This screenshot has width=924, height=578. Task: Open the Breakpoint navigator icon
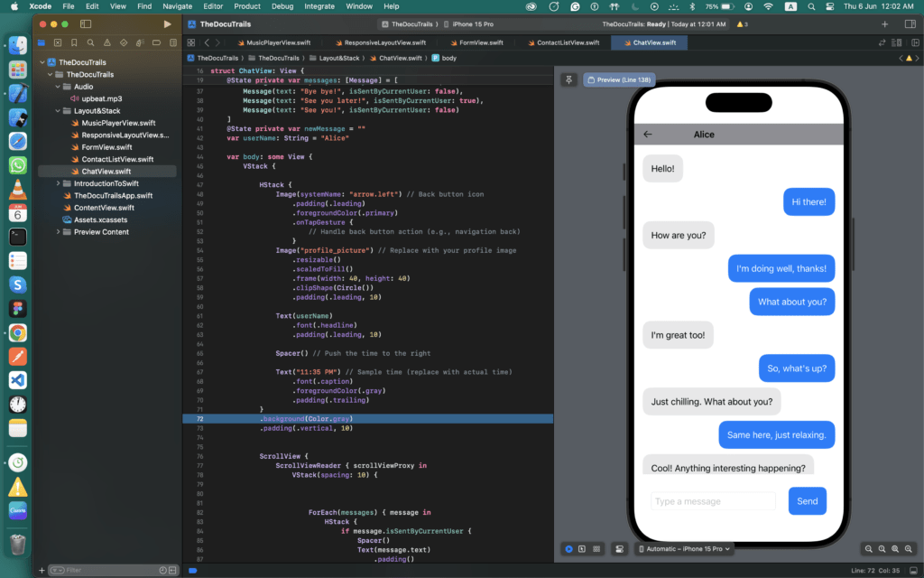click(157, 42)
